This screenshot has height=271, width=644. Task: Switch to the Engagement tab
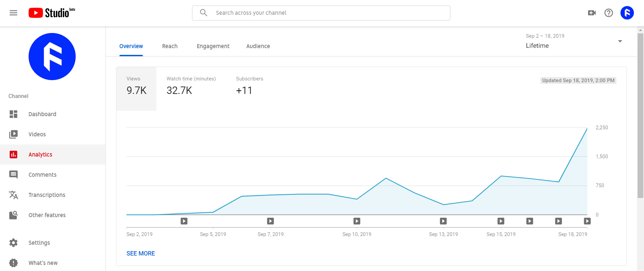(x=213, y=46)
